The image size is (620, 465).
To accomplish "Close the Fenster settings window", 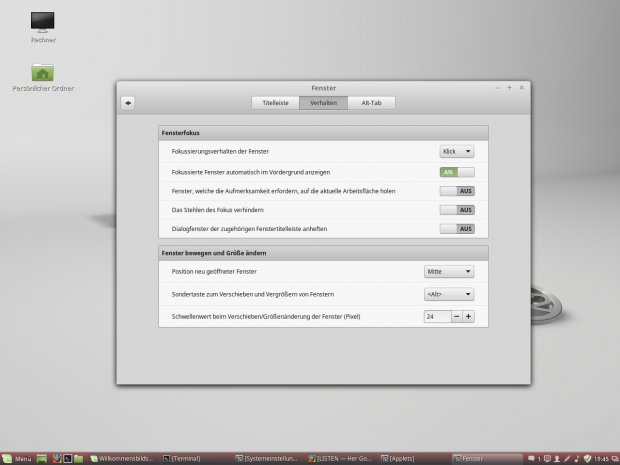I will coord(522,88).
